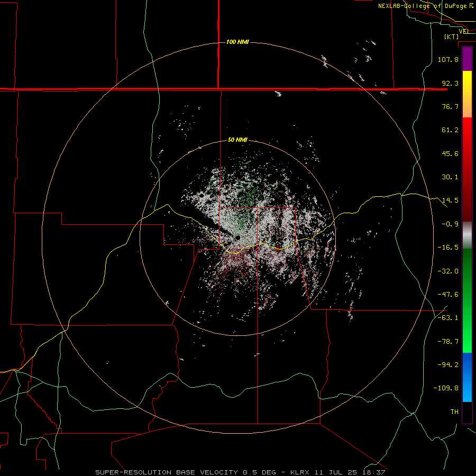Click the -109.8 scale value
The width and height of the screenshot is (476, 476).
[446, 388]
